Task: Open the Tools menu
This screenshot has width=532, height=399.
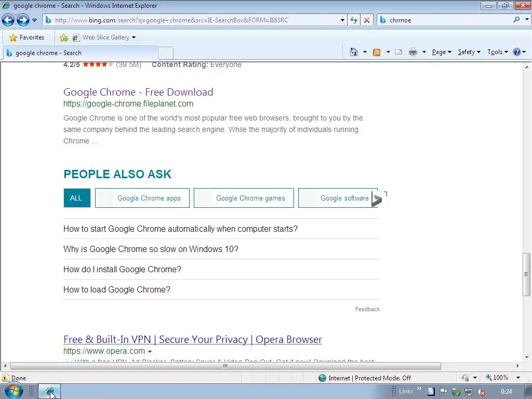Action: 498,52
